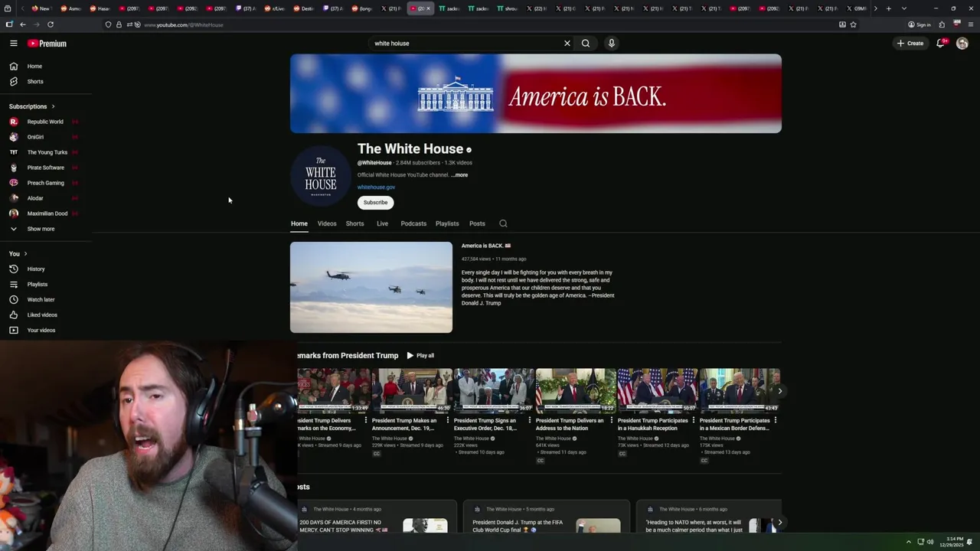Open The Young Turks subscription
This screenshot has height=551, width=980.
click(46, 152)
